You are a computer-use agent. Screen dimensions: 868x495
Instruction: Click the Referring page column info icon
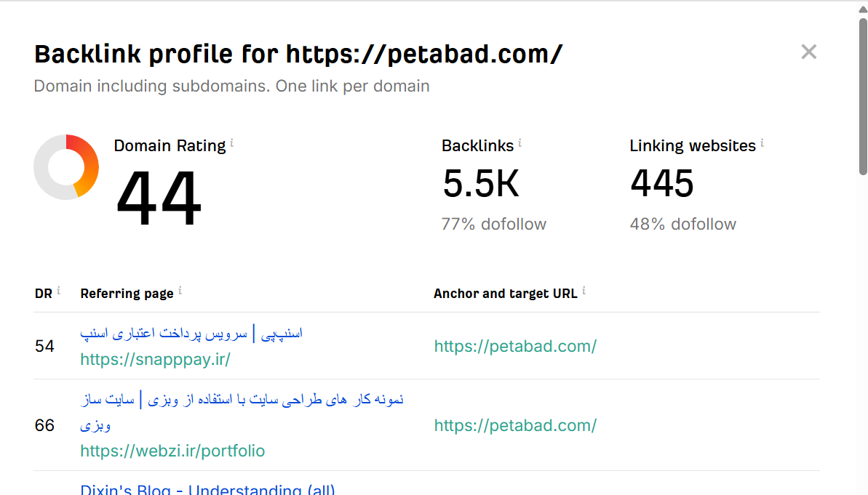click(x=180, y=291)
